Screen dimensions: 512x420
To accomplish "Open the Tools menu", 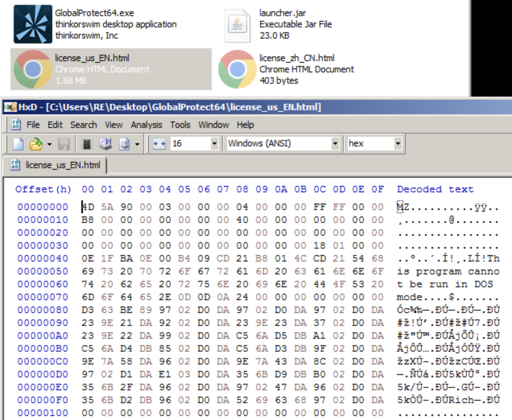I will click(x=180, y=125).
